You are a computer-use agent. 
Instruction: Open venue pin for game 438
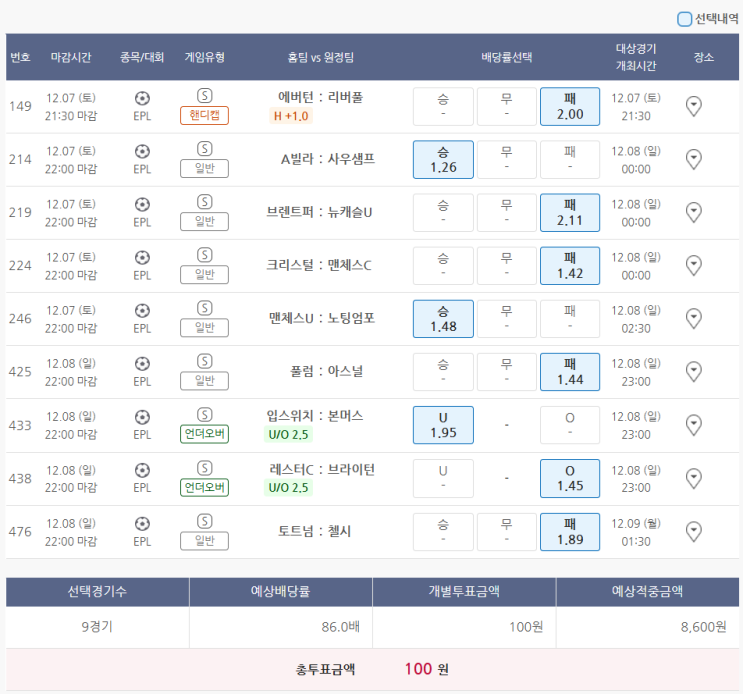[694, 478]
